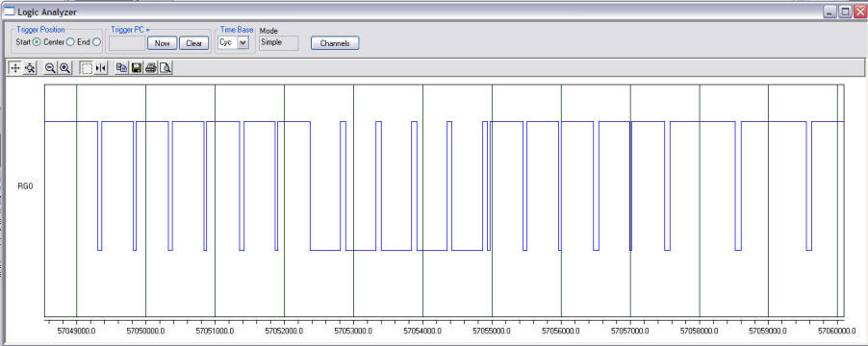Select the crosshair pan tool icon
Image resolution: width=868 pixels, height=346 pixels.
(15, 68)
